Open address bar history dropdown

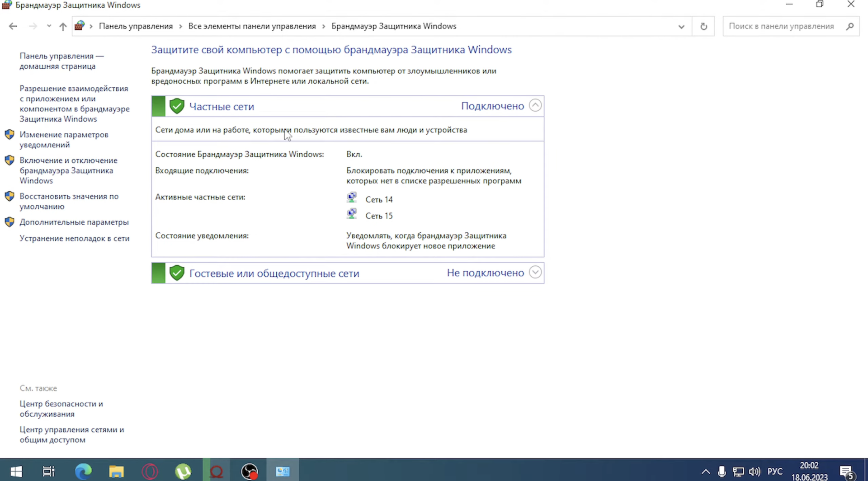point(681,27)
